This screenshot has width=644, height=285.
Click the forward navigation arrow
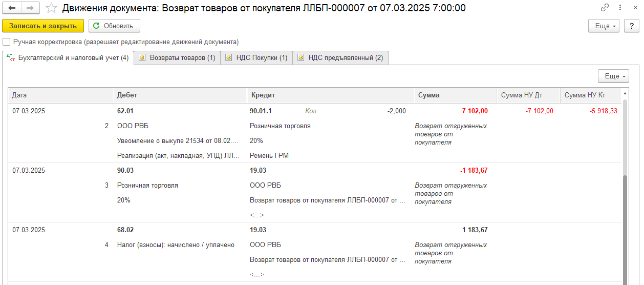[x=30, y=8]
